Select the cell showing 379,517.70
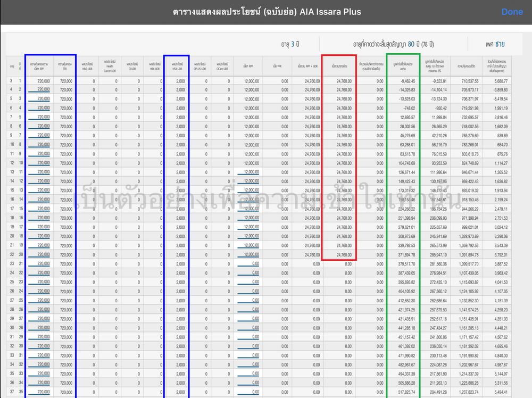The height and width of the screenshot is (398, 532). pyautogui.click(x=407, y=264)
